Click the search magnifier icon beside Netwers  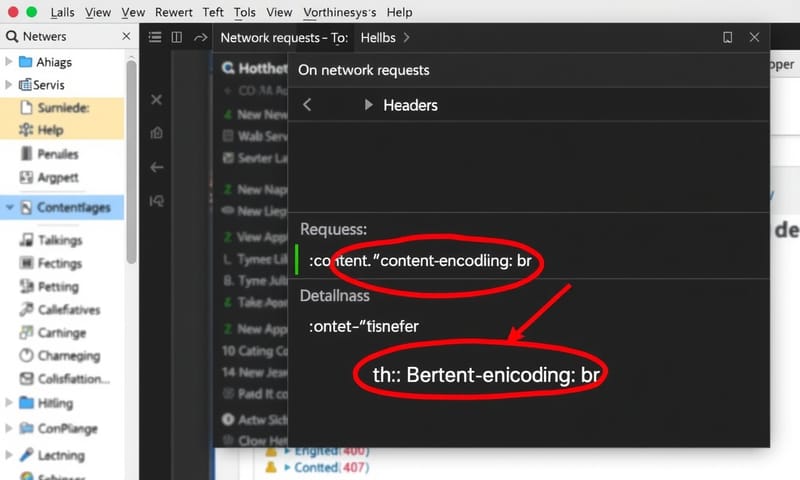(12, 37)
